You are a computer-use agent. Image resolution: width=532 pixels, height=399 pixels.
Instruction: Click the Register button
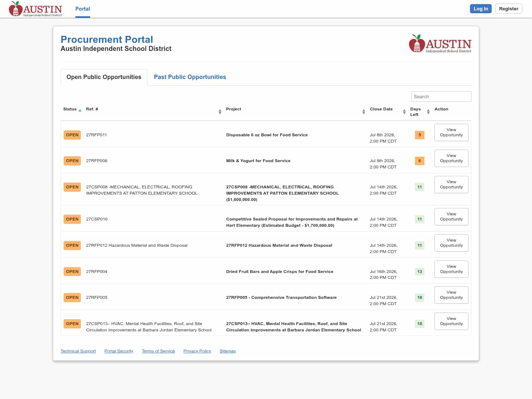point(508,8)
